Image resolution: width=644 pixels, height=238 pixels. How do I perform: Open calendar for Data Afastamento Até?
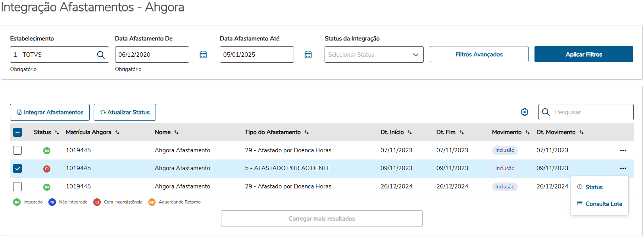(x=308, y=55)
